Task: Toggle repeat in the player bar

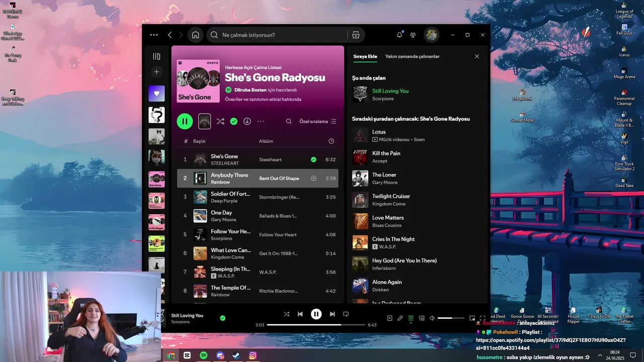Action: (346, 314)
